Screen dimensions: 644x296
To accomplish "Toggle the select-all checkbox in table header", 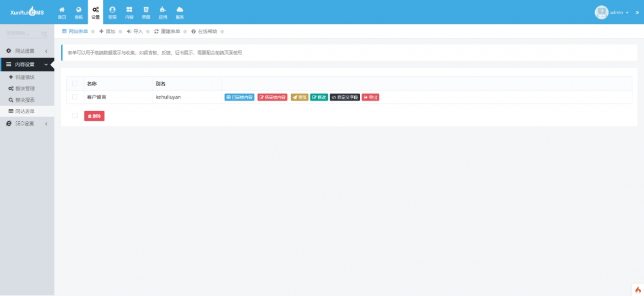I will pos(75,83).
